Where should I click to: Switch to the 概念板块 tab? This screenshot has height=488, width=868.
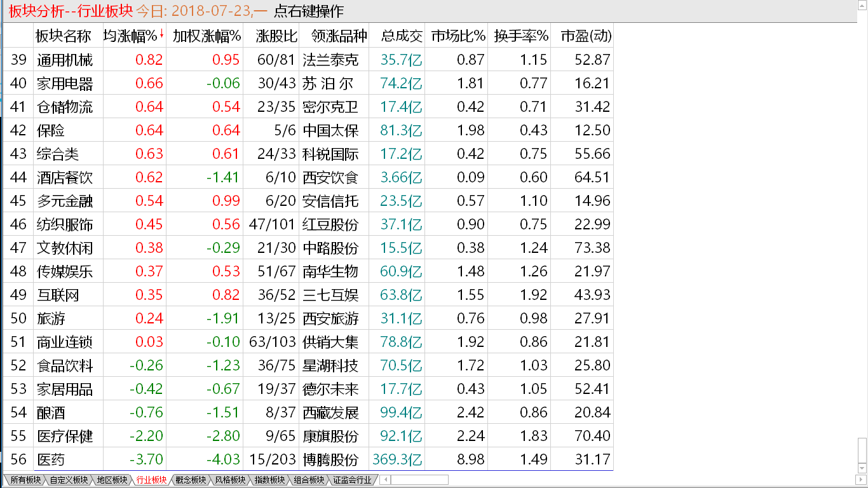(191, 480)
